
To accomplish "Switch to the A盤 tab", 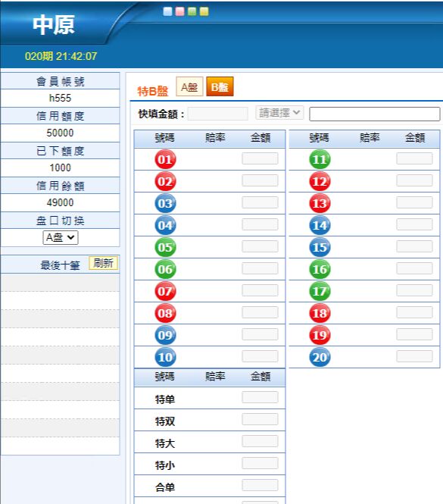I will click(x=189, y=86).
